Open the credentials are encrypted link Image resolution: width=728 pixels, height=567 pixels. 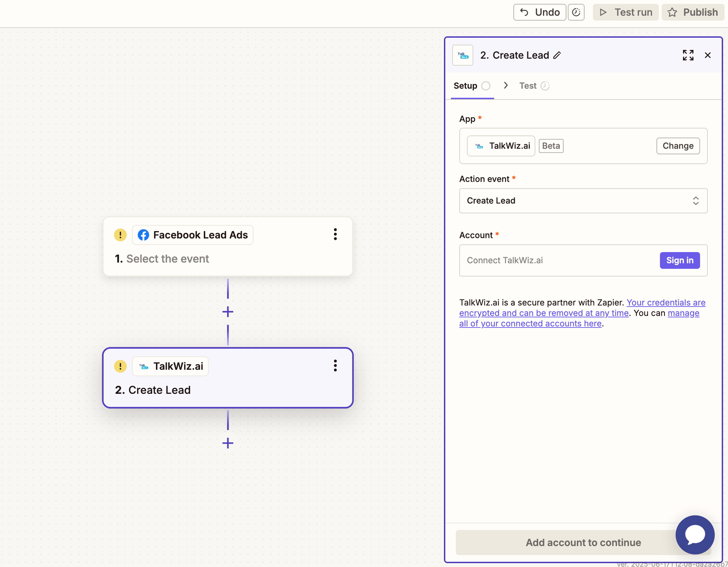pos(582,308)
